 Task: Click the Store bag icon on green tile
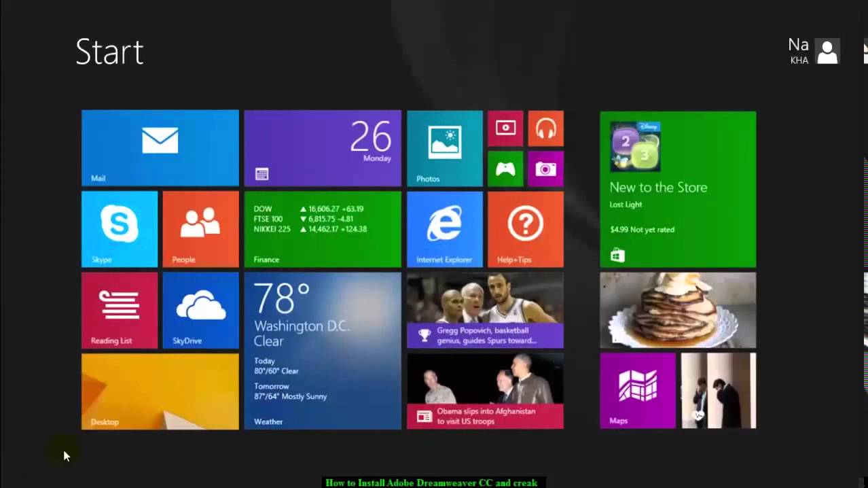tap(617, 256)
